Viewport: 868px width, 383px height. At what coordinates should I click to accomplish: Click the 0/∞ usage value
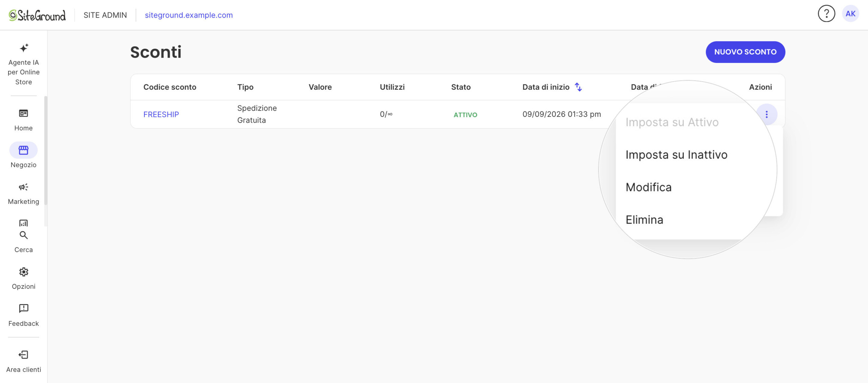(x=386, y=114)
